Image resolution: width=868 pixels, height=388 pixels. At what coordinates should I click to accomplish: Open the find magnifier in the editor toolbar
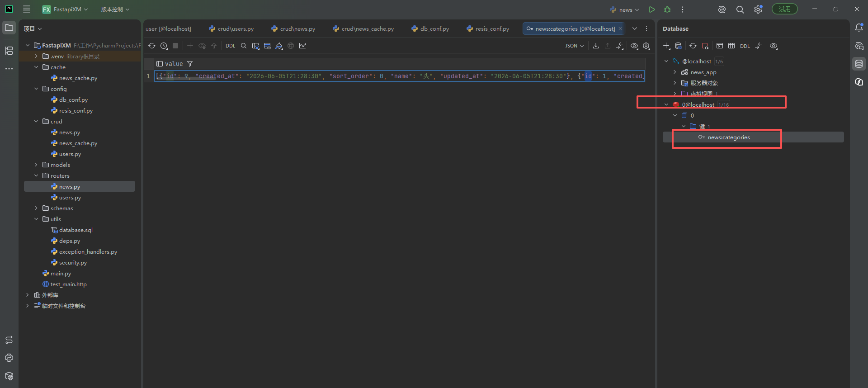tap(244, 46)
